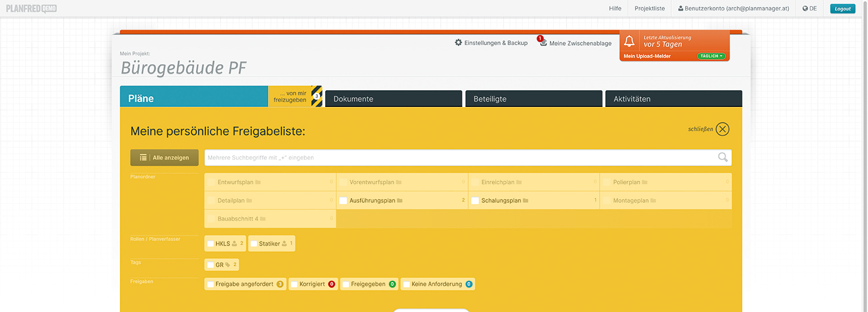This screenshot has width=868, height=312.
Task: Click the green Freigegeben count badge
Action: [392, 284]
